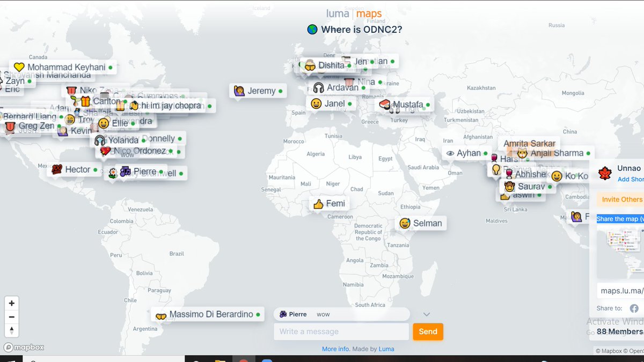The height and width of the screenshot is (362, 644).
Task: Click the tongue icon beside Greg Zen
Action: 9,127
